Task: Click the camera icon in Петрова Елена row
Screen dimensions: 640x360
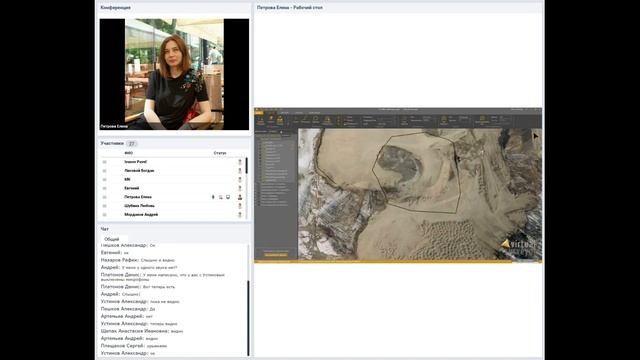Action: [221, 197]
